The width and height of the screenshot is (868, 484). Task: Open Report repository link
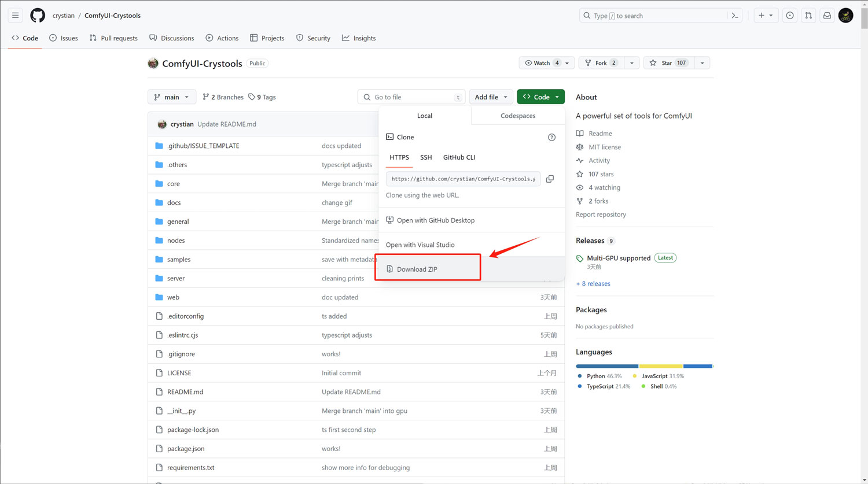click(x=601, y=215)
